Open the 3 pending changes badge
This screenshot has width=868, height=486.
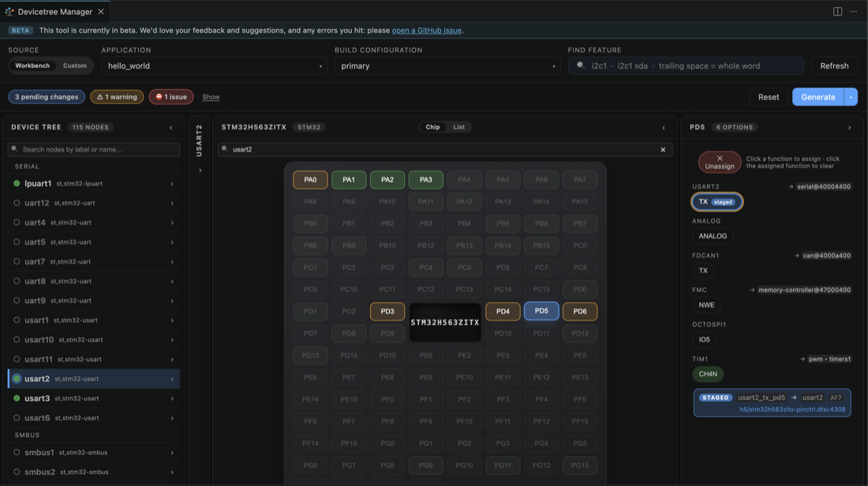point(47,97)
